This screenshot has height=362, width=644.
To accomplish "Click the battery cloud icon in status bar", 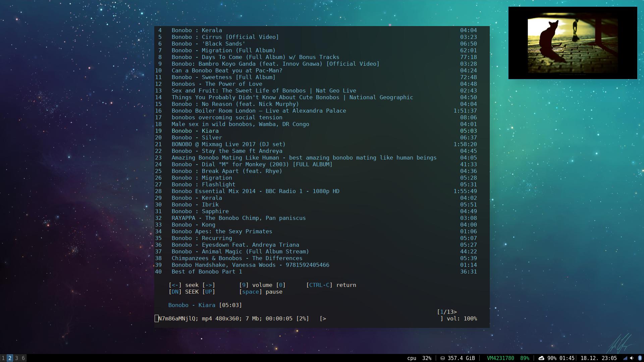I will pyautogui.click(x=541, y=358).
